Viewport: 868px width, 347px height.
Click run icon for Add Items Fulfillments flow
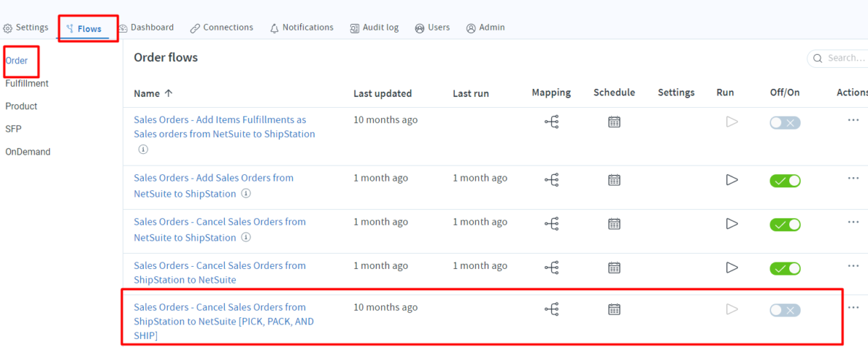click(731, 122)
